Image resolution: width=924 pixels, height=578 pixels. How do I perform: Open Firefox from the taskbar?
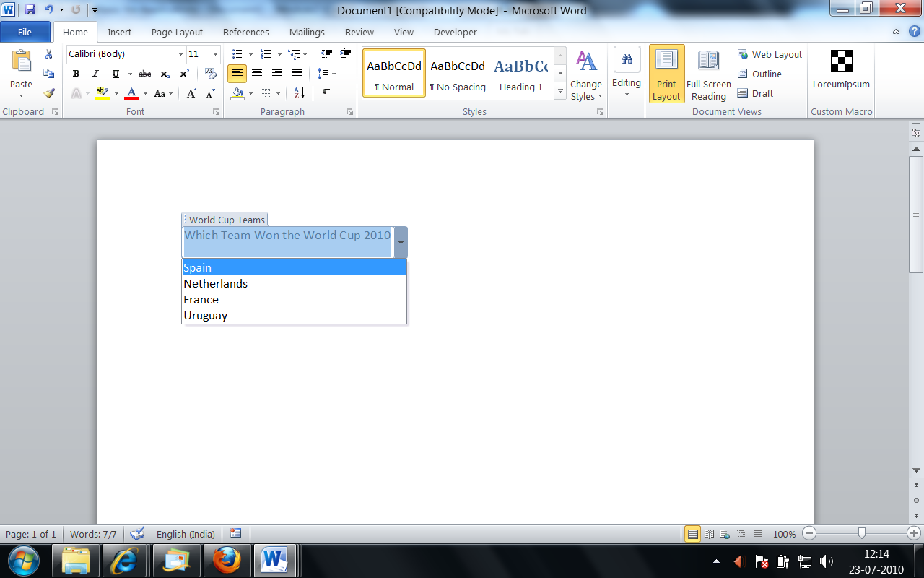pos(227,560)
